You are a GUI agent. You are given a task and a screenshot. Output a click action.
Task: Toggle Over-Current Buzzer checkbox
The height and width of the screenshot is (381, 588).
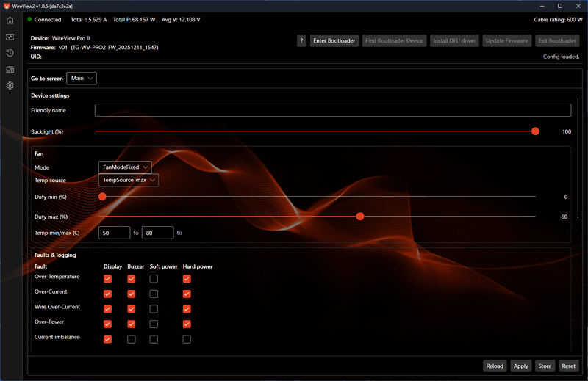(x=132, y=294)
